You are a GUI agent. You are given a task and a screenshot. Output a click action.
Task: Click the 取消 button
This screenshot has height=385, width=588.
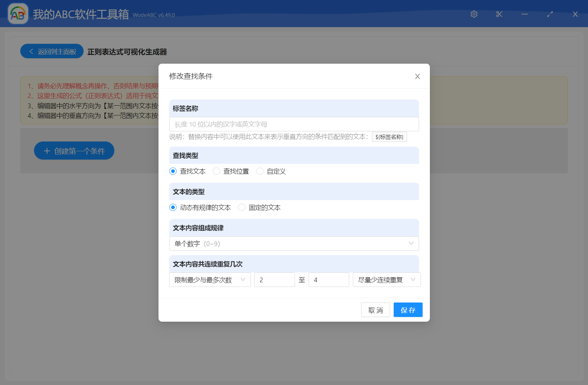coord(375,310)
